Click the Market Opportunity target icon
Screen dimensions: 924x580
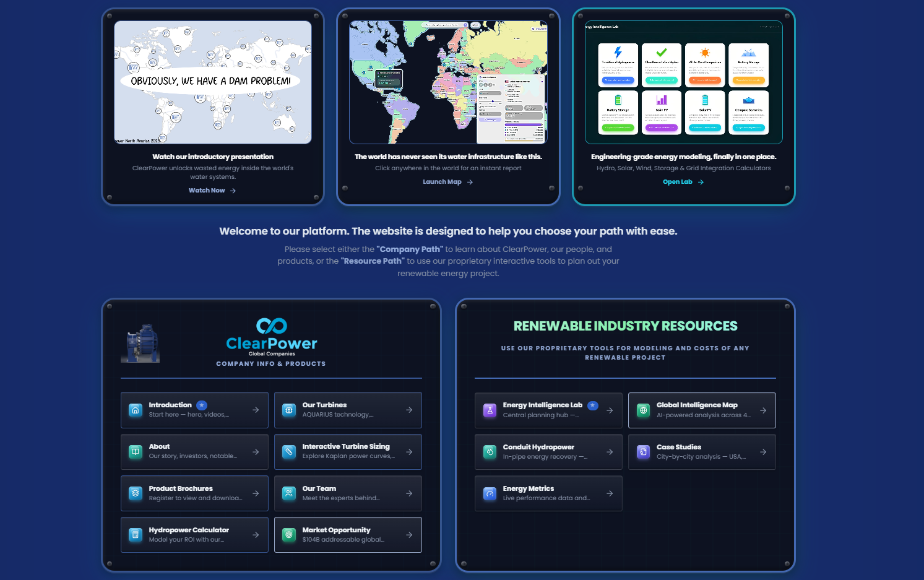pos(289,535)
